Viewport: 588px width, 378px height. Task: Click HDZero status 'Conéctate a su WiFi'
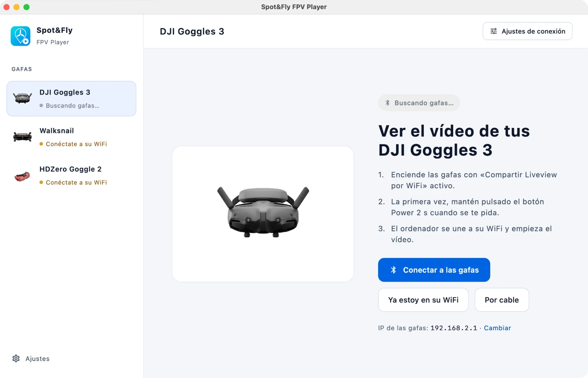(76, 182)
